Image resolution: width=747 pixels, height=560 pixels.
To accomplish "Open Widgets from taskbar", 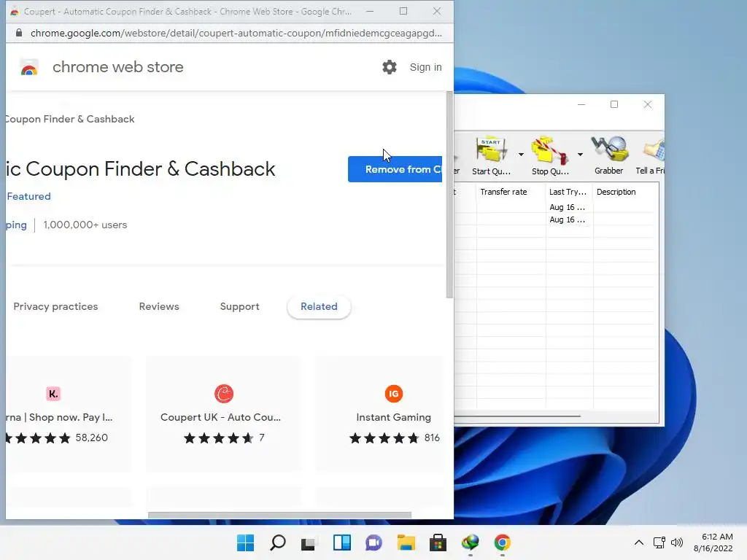I will [342, 542].
